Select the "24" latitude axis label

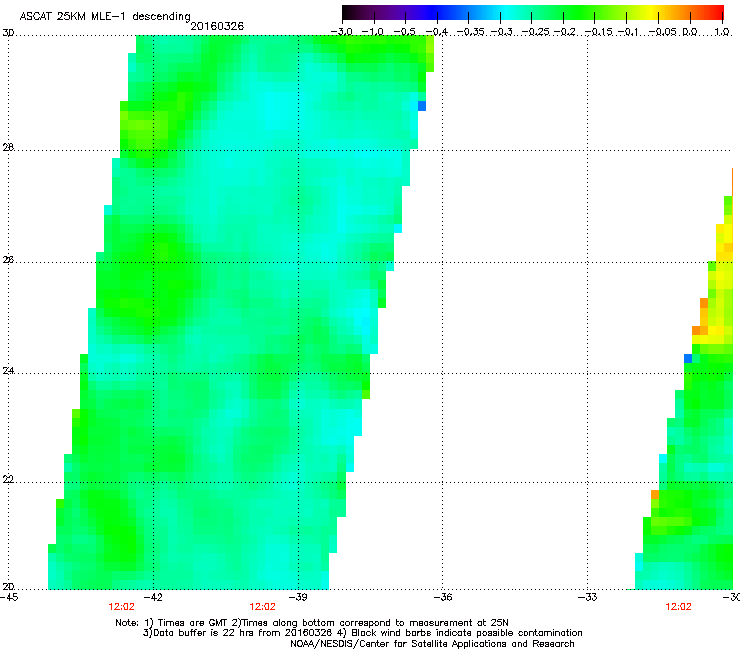coord(8,371)
